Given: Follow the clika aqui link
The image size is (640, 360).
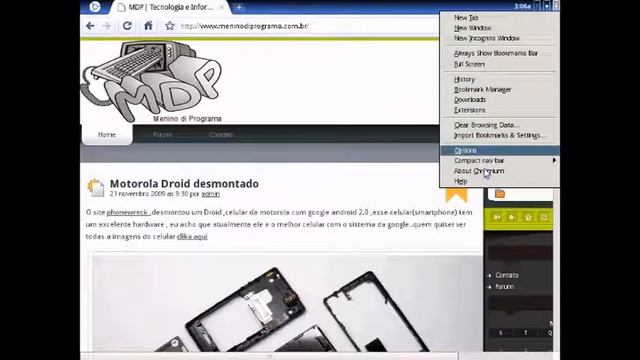Looking at the screenshot, I should click(192, 236).
